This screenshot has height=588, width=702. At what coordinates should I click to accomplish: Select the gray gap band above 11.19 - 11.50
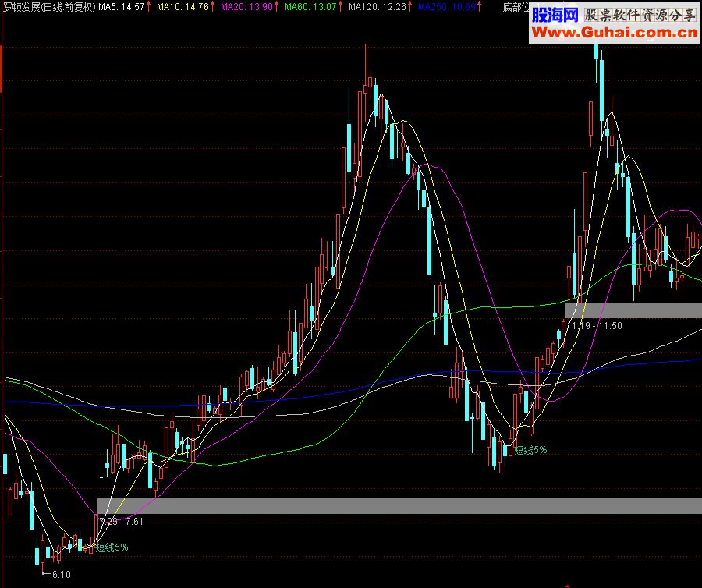(633, 310)
